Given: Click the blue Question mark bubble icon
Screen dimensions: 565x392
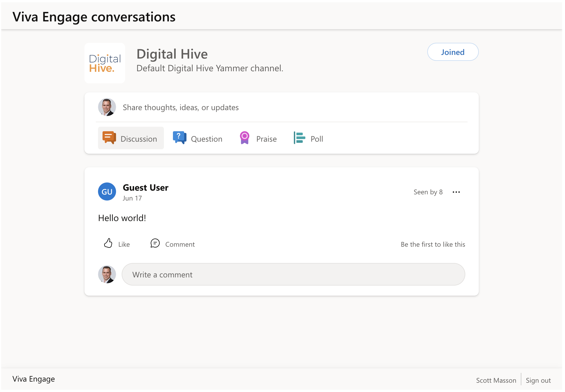Looking at the screenshot, I should point(179,138).
